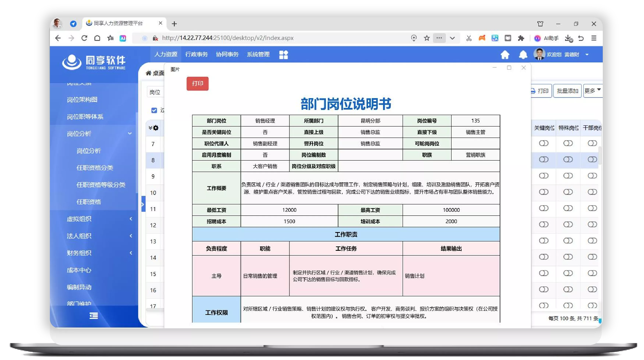Open 编制异动 in the sidebar
Viewport: 644px width, 360px height.
[x=79, y=287]
